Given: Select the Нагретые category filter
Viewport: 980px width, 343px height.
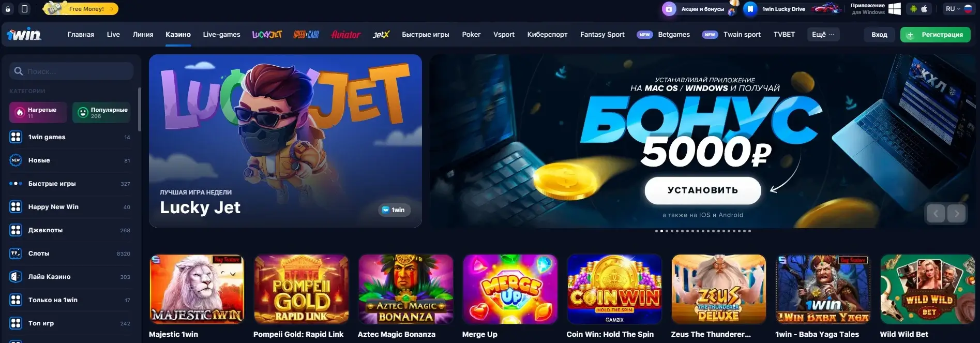Looking at the screenshot, I should click(38, 112).
